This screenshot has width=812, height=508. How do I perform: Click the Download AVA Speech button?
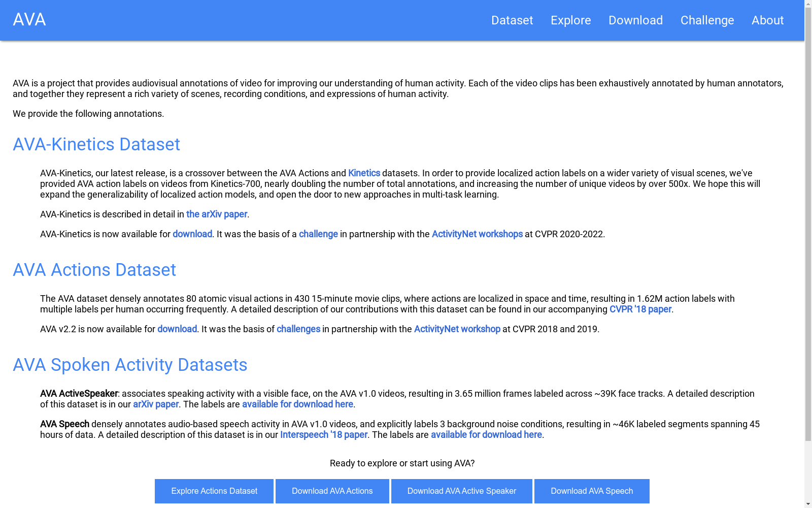pos(592,491)
